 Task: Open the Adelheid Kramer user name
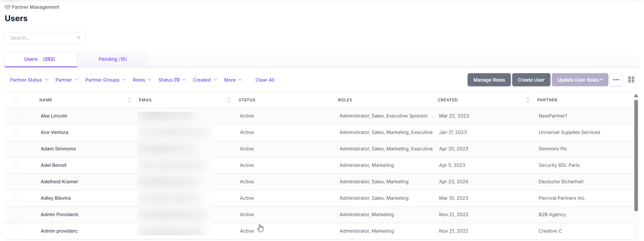coord(59,182)
